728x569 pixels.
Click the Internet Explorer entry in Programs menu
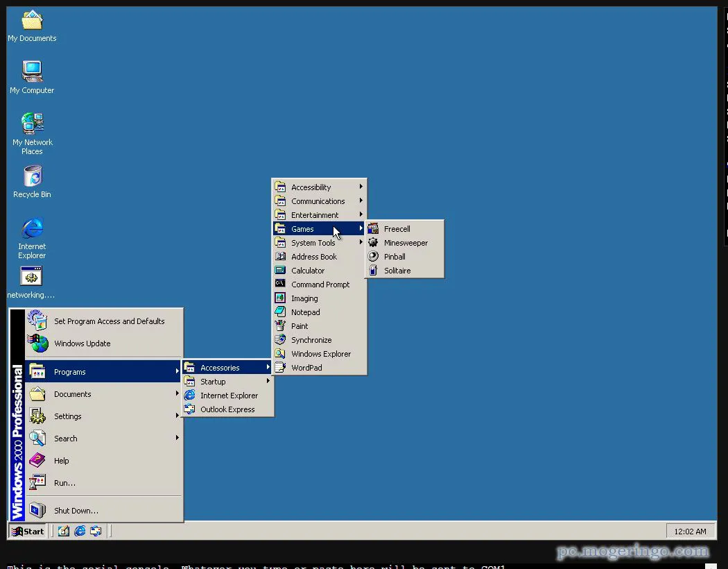point(227,396)
